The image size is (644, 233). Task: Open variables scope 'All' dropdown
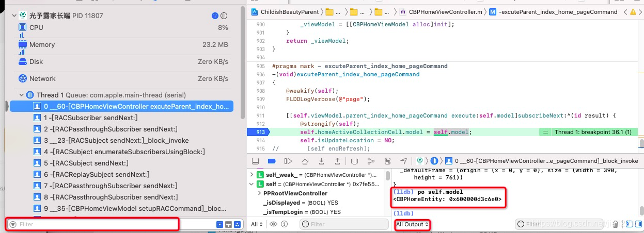pos(257,224)
